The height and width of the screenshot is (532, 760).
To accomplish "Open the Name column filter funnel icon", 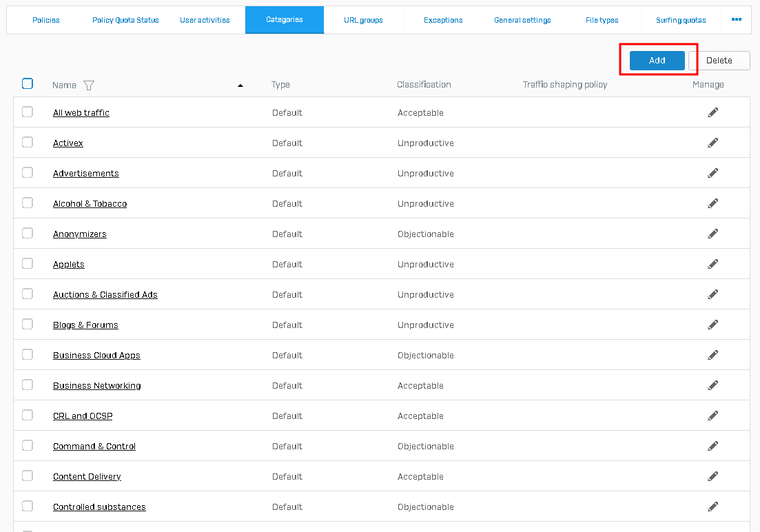I will (89, 85).
